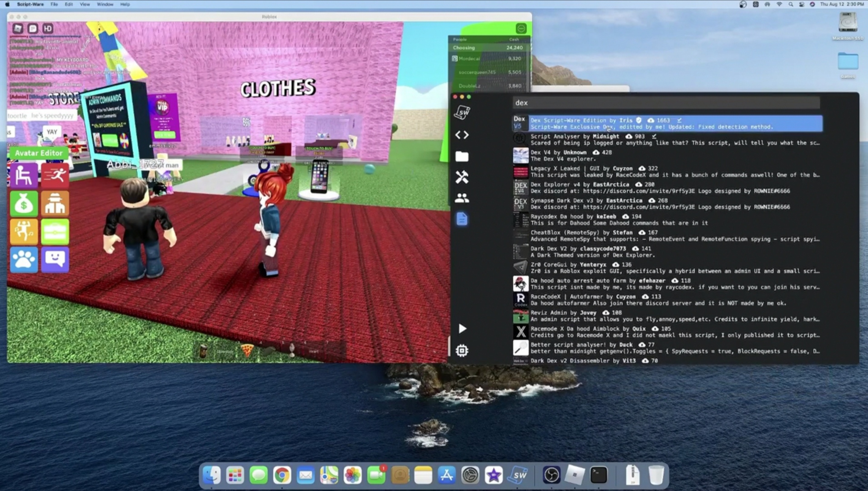This screenshot has height=491, width=868.
Task: Open Google Chrome from the dock
Action: (x=282, y=476)
